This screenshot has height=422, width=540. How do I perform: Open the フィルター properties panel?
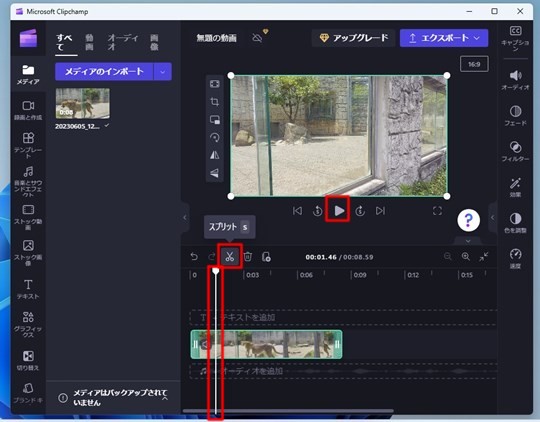(515, 151)
